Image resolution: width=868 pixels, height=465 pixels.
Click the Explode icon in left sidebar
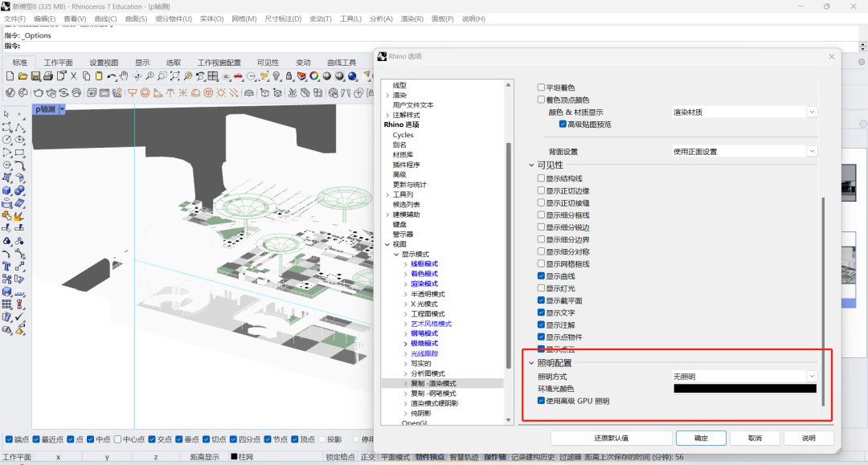point(19,216)
